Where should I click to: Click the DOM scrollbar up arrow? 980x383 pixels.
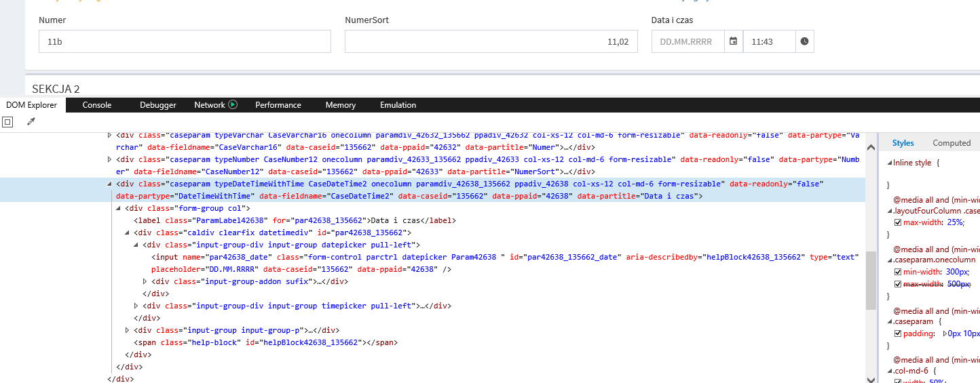coord(871,148)
